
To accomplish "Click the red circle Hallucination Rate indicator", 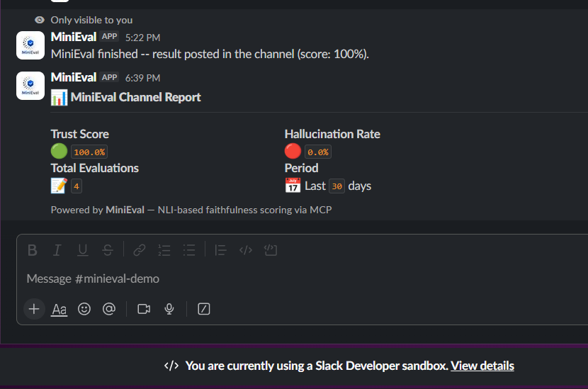I will click(293, 151).
